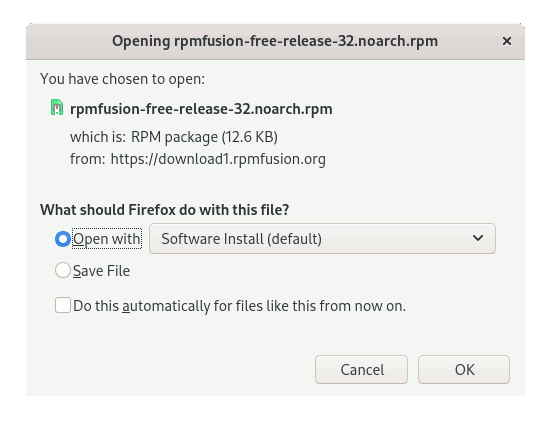Open the Software Install (default) combo box
The image size is (551, 425).
tap(322, 239)
